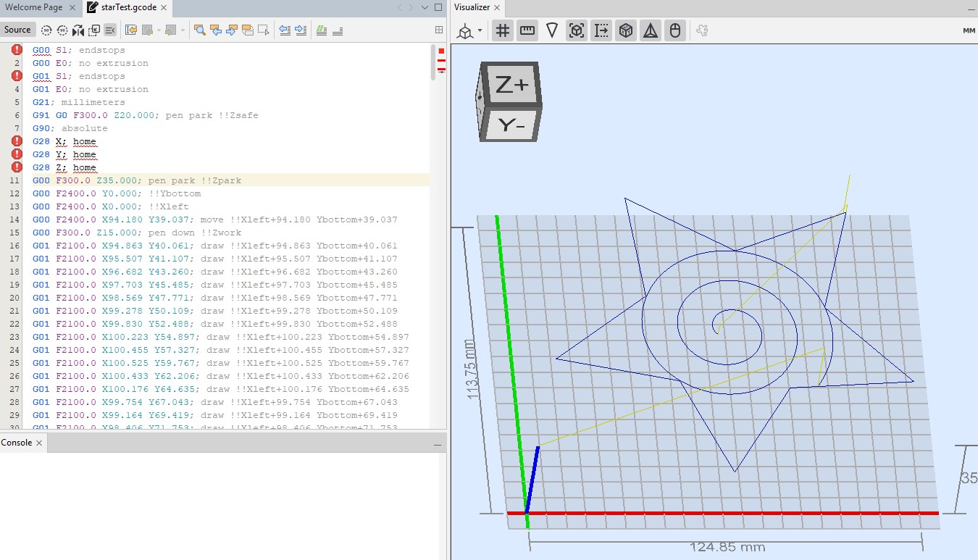The width and height of the screenshot is (978, 560).
Task: Expand the back navigation history dropdown
Action: tap(159, 30)
